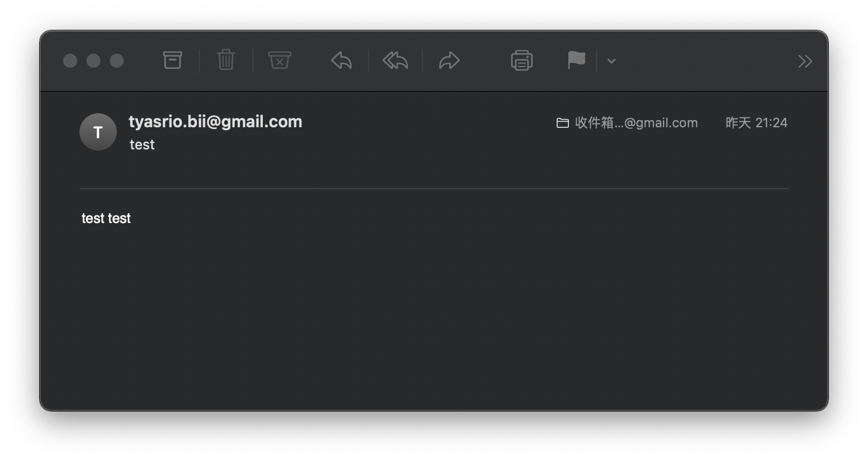Click the message body "test test"
The width and height of the screenshot is (868, 460).
point(106,218)
